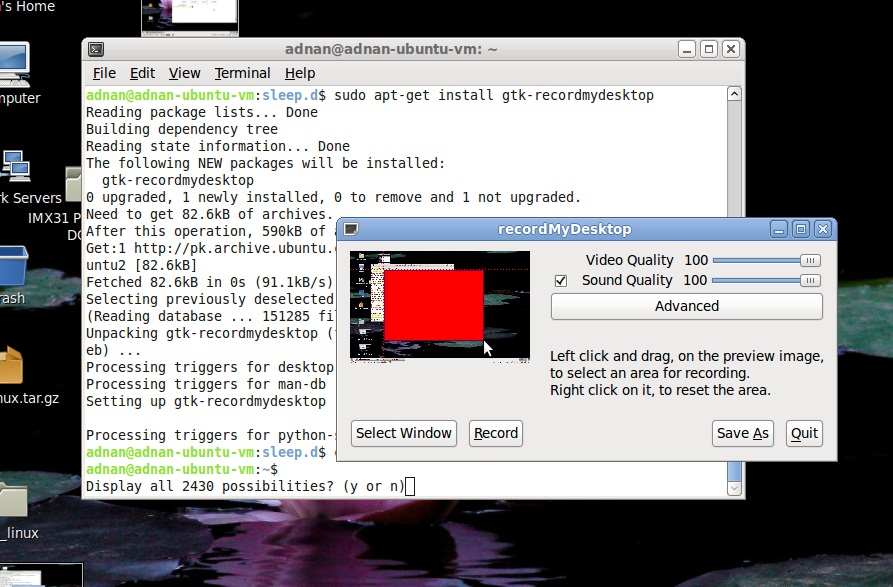Close the recordMyDesktop window
This screenshot has width=893, height=587.
[x=823, y=229]
